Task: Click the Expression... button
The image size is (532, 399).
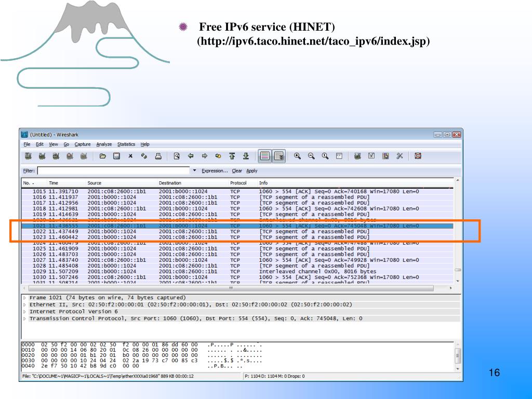Action: pos(215,170)
